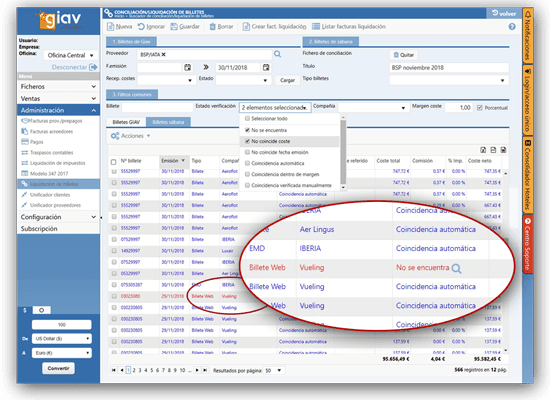
Task: Click the Guardar save icon
Action: [174, 27]
